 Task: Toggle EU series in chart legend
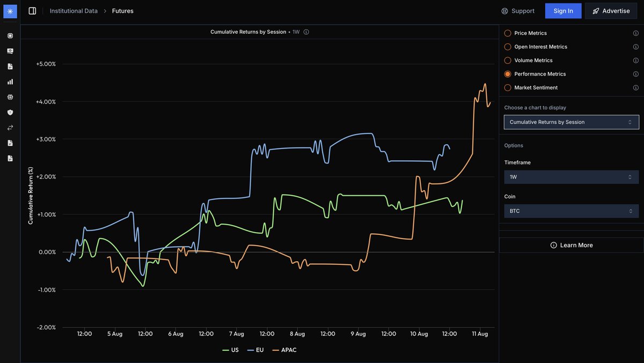coord(255,350)
